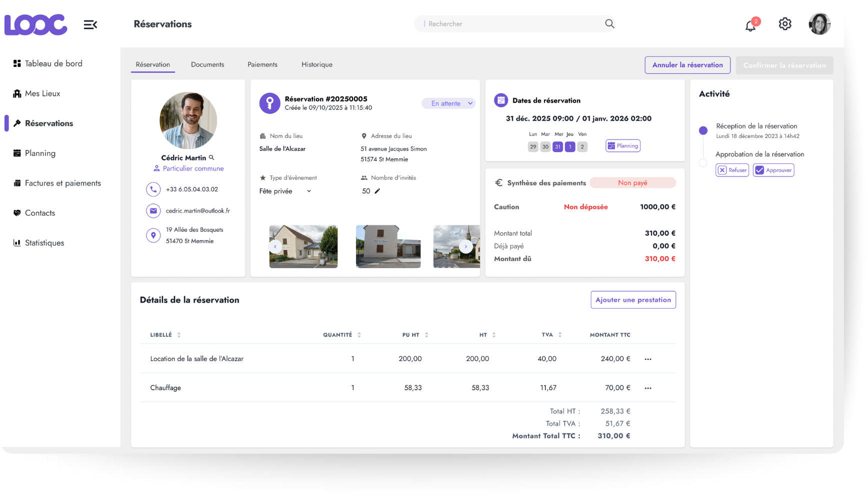Screen dimensions: 868x499
Task: Open settings via the gear icon
Action: 785,24
